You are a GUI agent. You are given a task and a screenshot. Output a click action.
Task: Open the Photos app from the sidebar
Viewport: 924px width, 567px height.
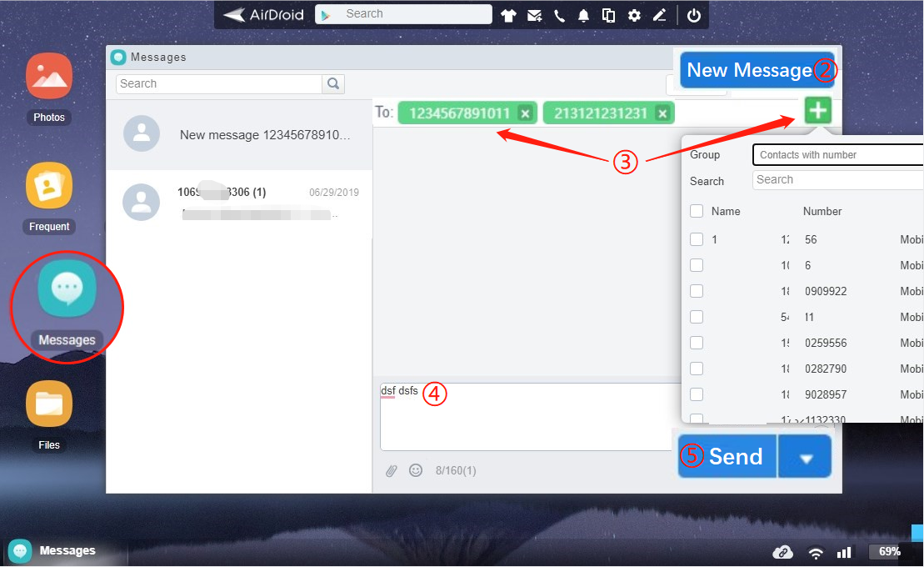coord(48,75)
